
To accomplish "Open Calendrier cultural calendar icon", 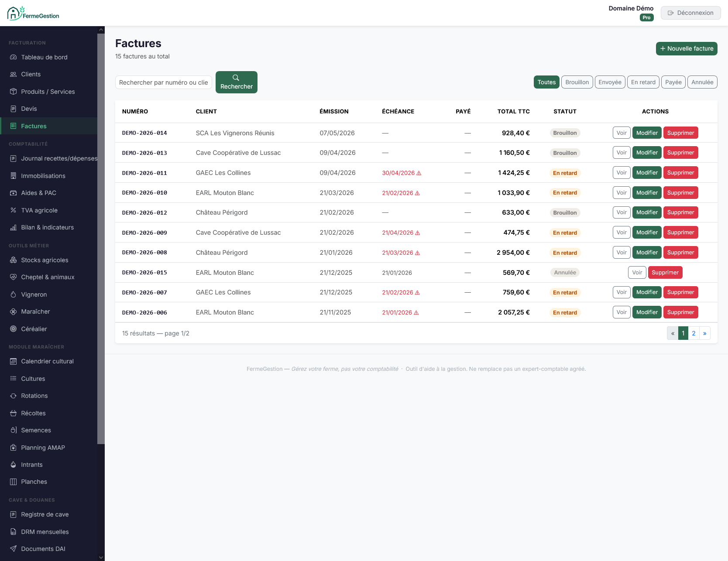I will click(13, 361).
